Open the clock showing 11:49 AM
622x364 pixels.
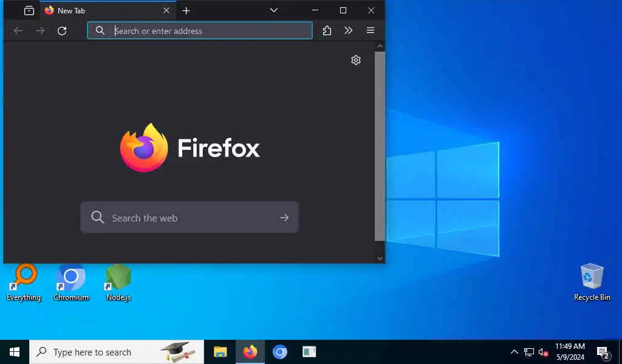(x=570, y=352)
